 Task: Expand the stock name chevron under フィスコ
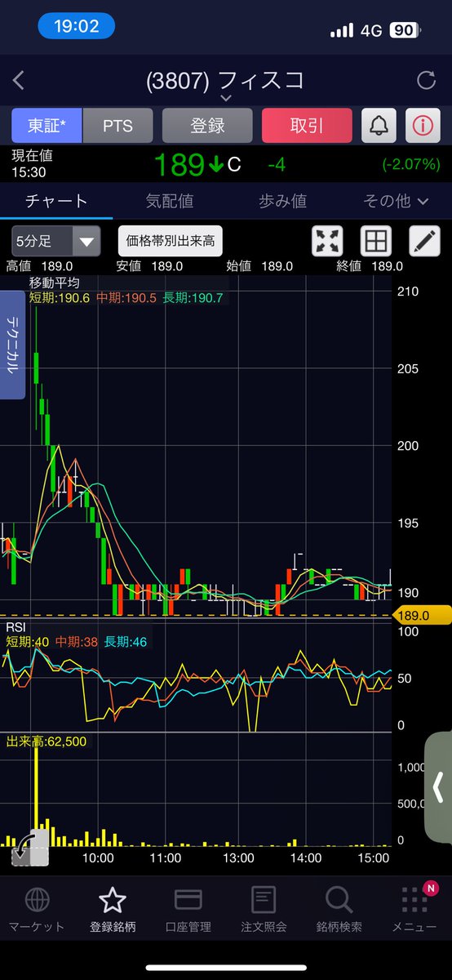coord(226,99)
